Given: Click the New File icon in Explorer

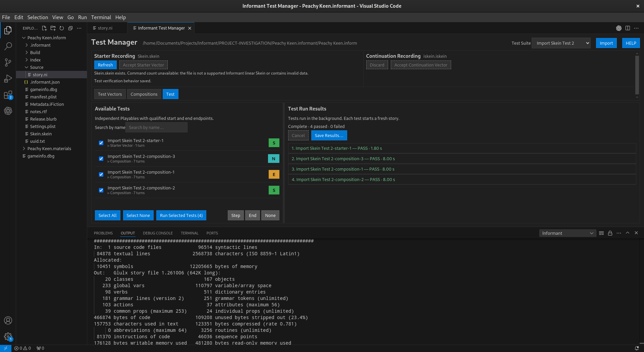Looking at the screenshot, I should coord(44,28).
